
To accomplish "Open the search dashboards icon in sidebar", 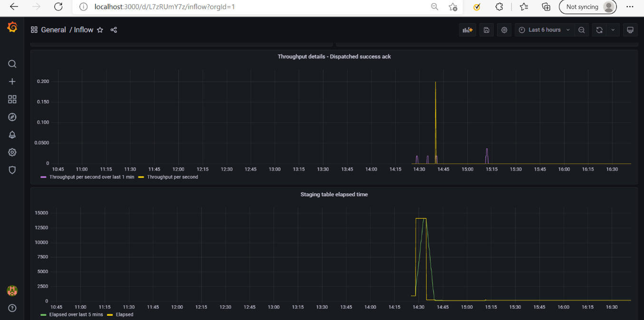I will point(12,64).
